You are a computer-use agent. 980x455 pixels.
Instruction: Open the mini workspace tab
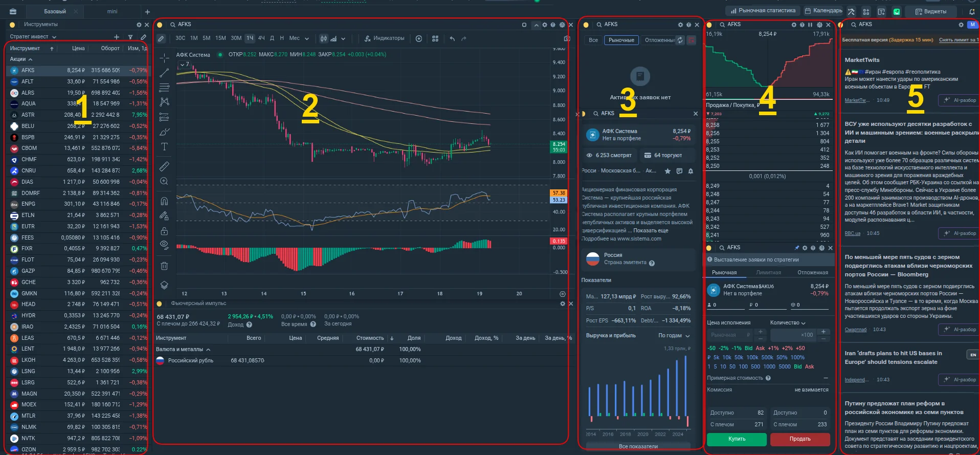coord(113,11)
